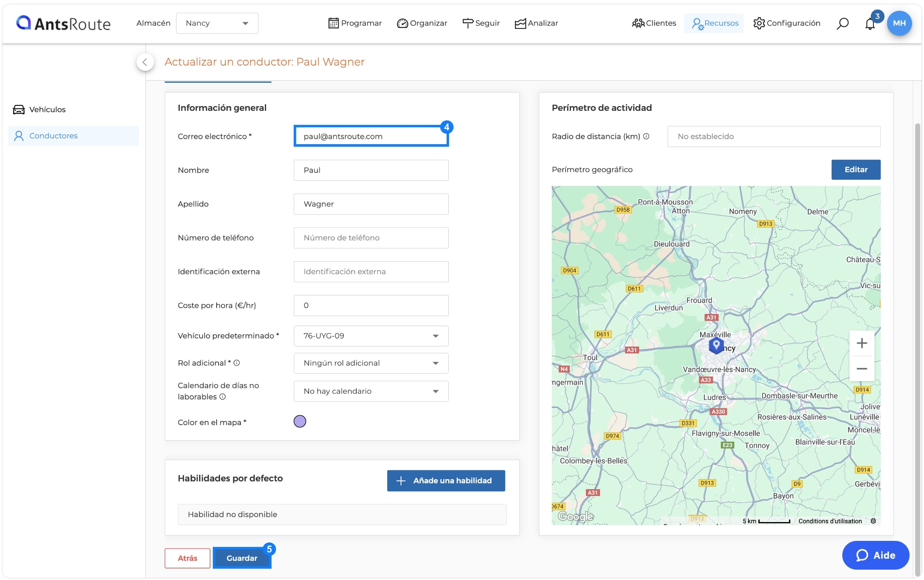Open the Nancy warehouse dropdown

pos(217,23)
